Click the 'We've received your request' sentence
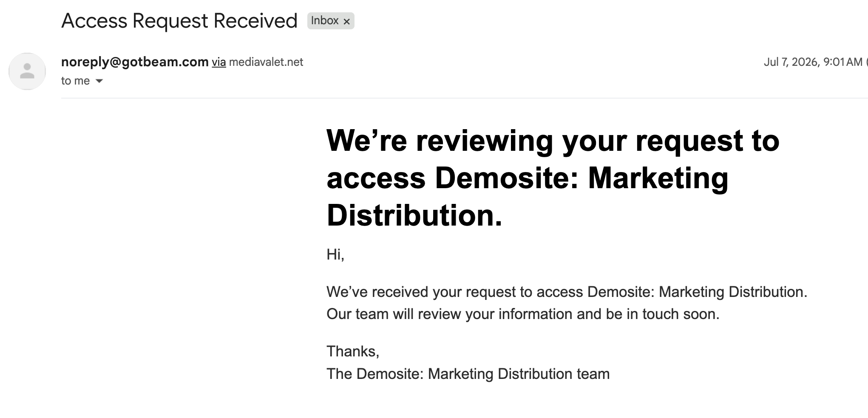Image resolution: width=868 pixels, height=418 pixels. [x=567, y=292]
